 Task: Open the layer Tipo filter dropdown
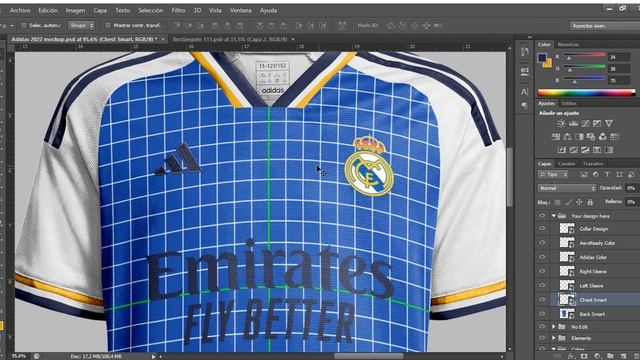tap(553, 174)
